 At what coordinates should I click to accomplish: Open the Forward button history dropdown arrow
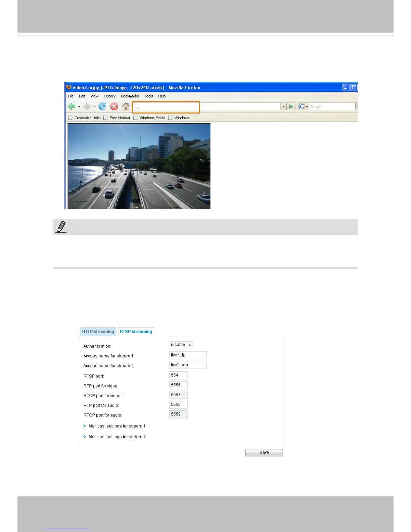(95, 107)
